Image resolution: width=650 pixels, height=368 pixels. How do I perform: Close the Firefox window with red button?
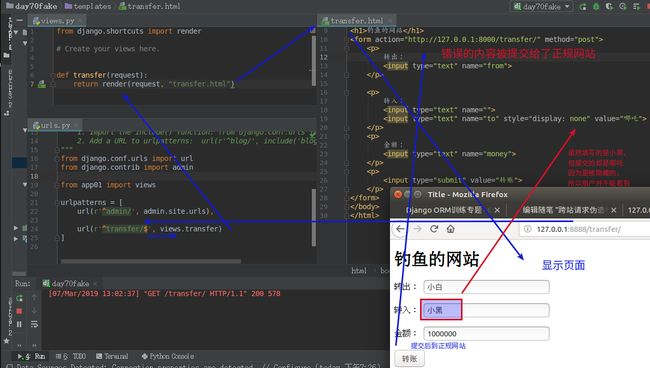(398, 194)
